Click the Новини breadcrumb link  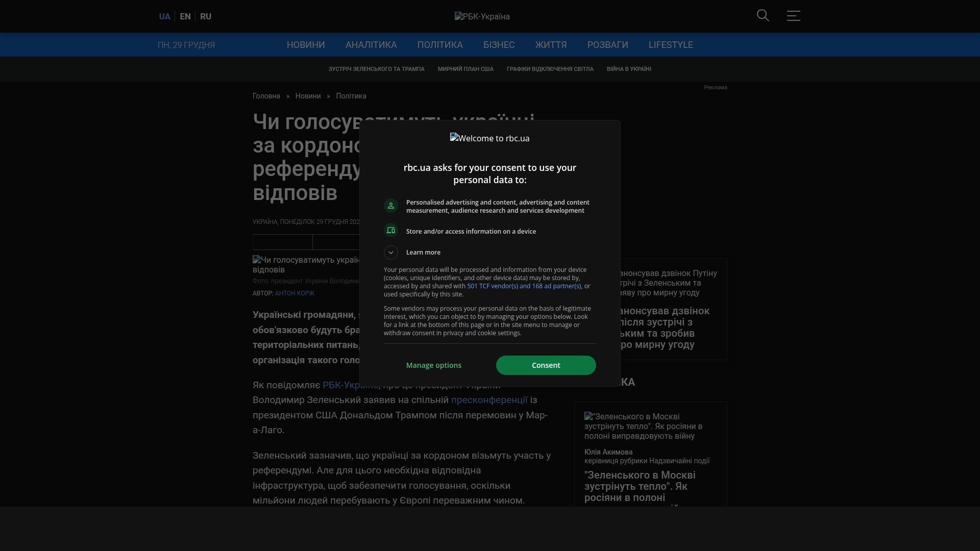point(308,96)
